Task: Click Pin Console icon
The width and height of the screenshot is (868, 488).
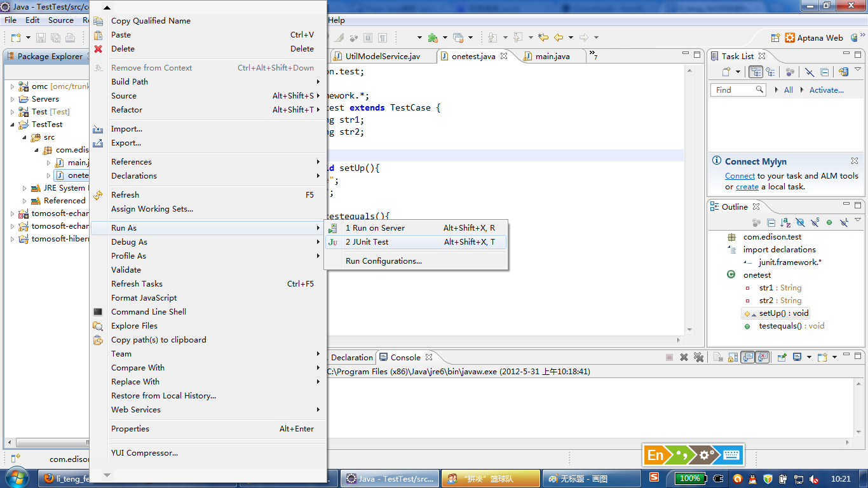Action: (x=783, y=357)
